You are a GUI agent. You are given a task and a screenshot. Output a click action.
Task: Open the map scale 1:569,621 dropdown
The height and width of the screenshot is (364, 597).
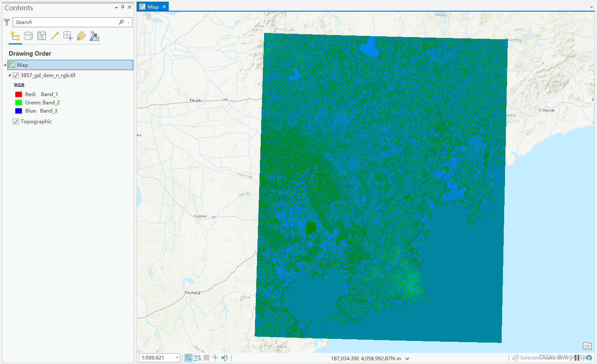[177, 358]
